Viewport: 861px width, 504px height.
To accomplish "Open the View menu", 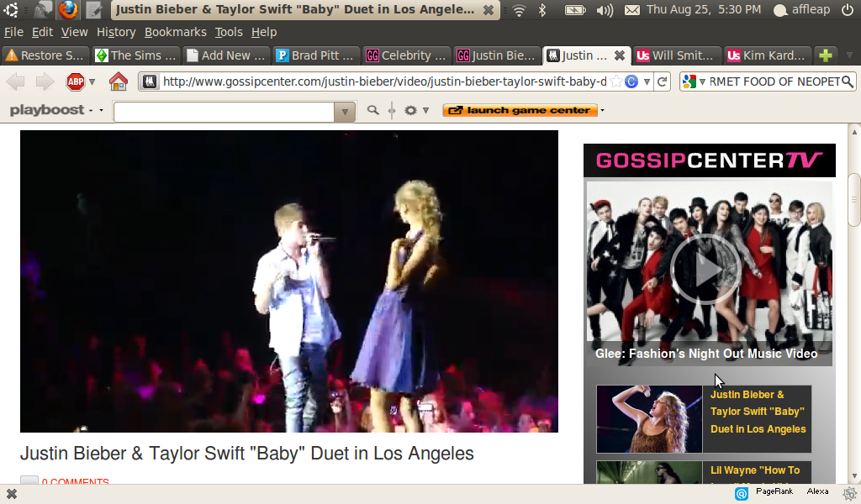I will tap(74, 33).
